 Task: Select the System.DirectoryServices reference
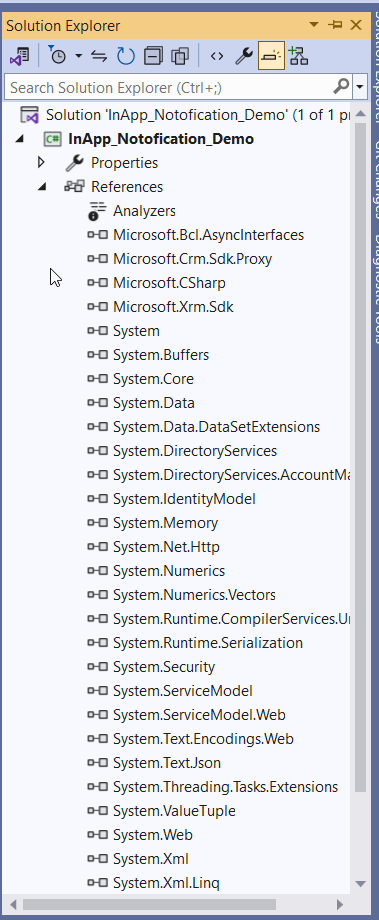point(195,451)
